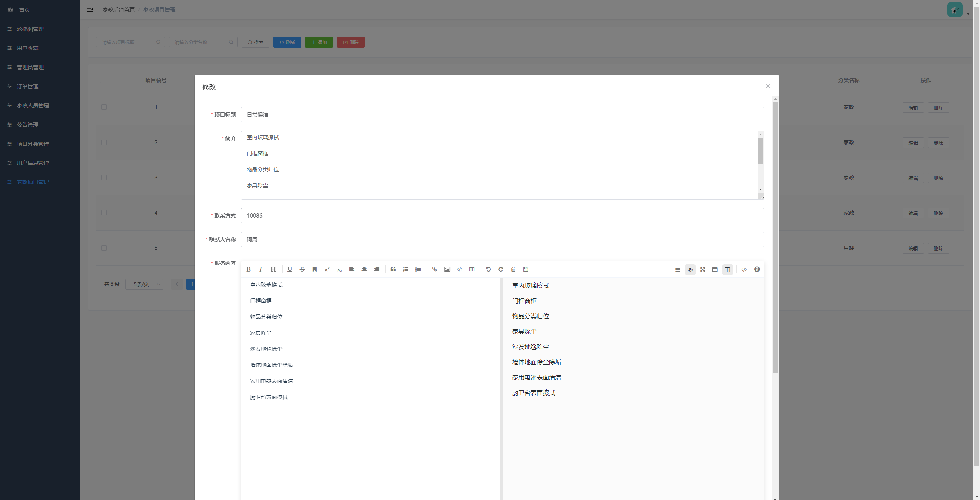
Task: Check the checkbox for project row 1
Action: pos(104,107)
